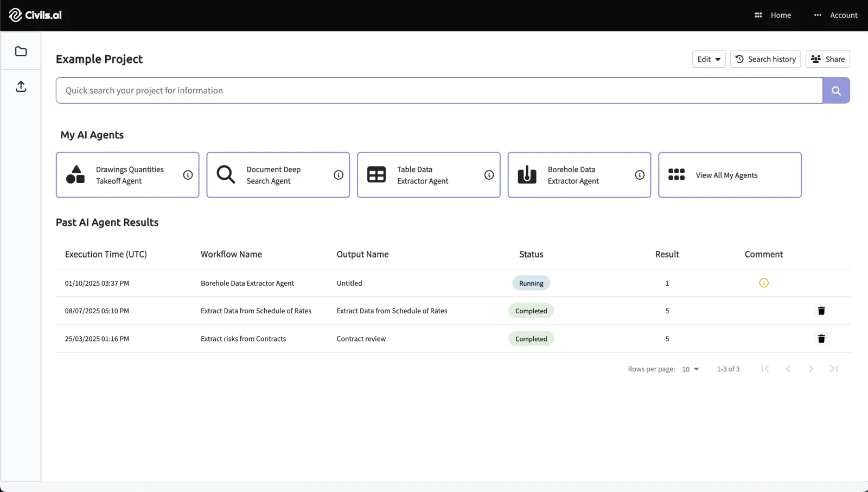Go to last page of results

pyautogui.click(x=834, y=369)
